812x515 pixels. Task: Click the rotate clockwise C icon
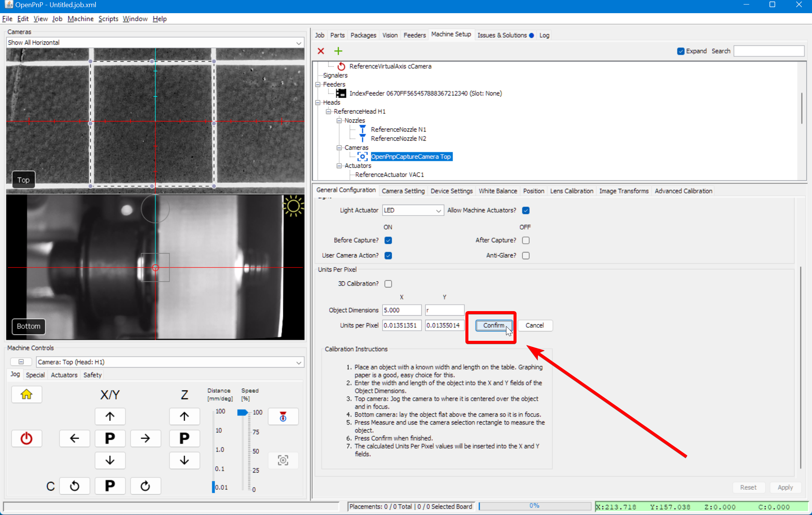145,486
